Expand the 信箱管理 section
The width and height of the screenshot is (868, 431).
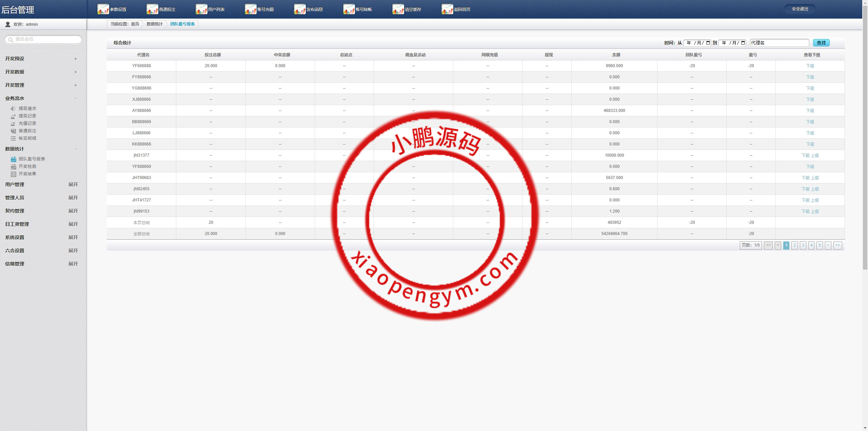click(73, 264)
